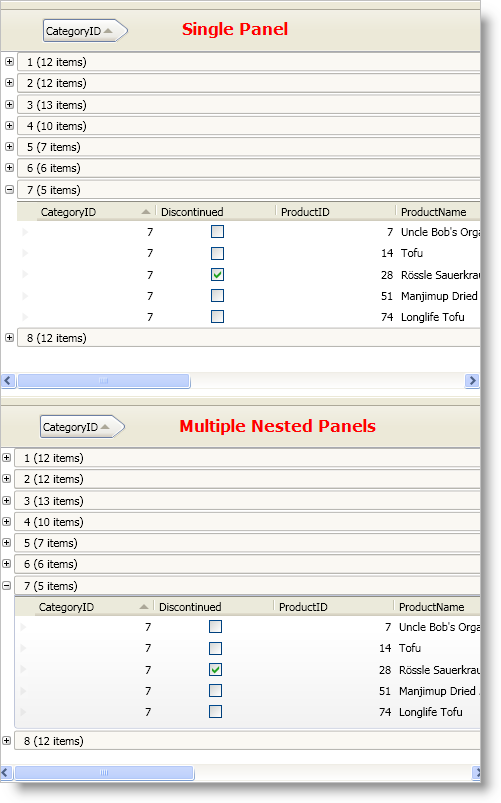Select 'Tofu' product name in Nested Panels
The width and height of the screenshot is (501, 803).
(410, 648)
